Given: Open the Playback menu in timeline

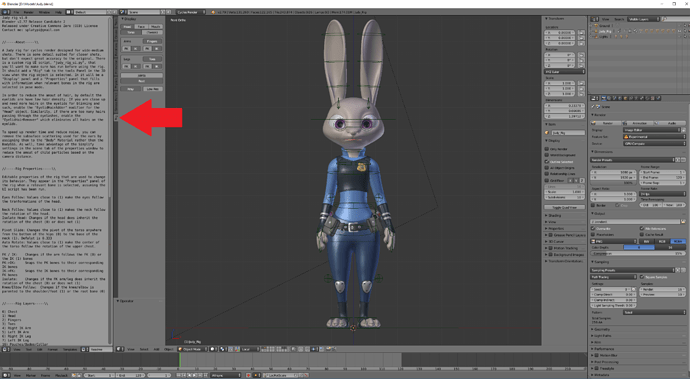Looking at the screenshot, I should pyautogui.click(x=61, y=375).
